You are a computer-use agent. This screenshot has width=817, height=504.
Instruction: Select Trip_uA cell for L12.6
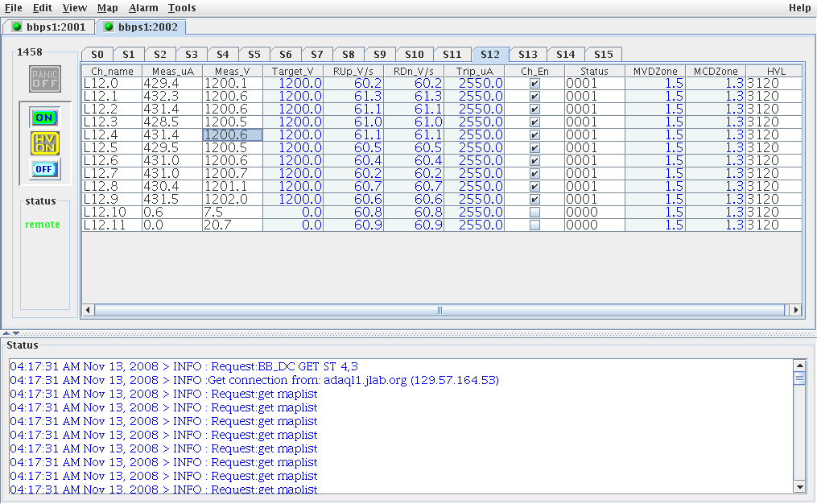pyautogui.click(x=474, y=160)
